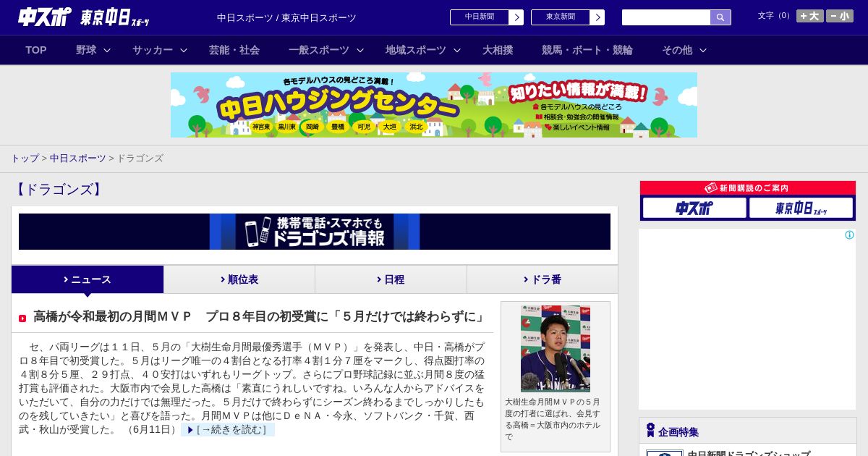Open その他 navigation menu
The image size is (868, 456).
pyautogui.click(x=677, y=50)
